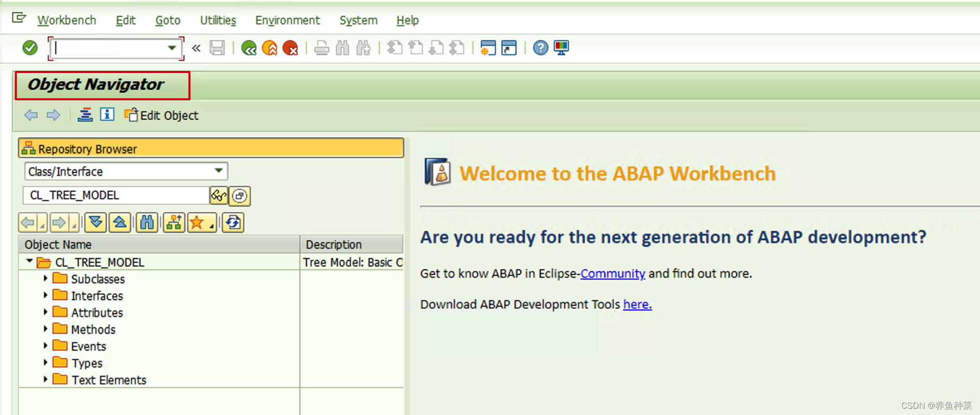Click the Description column header
The image size is (980, 415).
coord(352,244)
